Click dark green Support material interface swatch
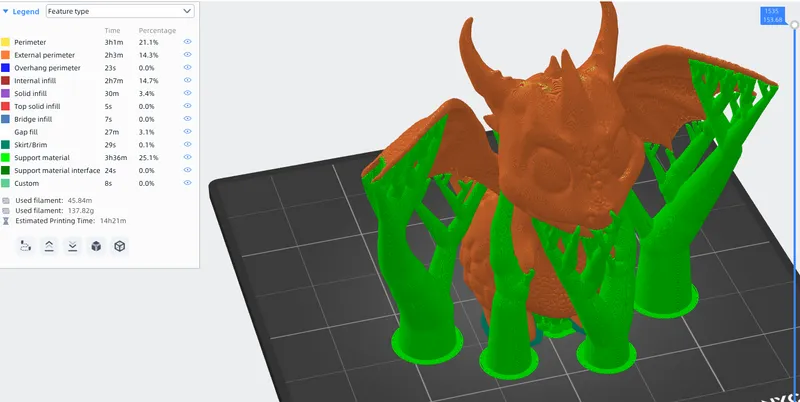The width and height of the screenshot is (800, 402). tap(5, 170)
